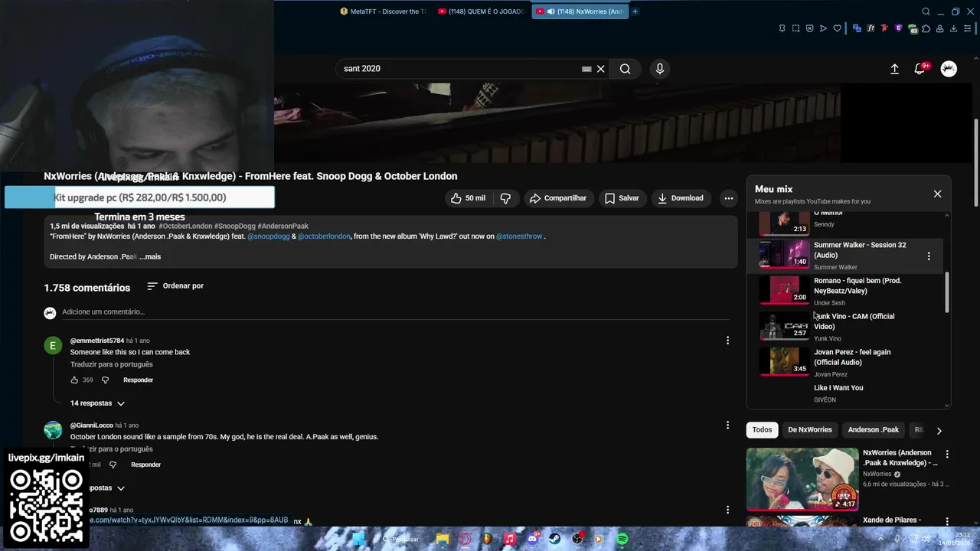
Task: Click the voice search microphone icon
Action: 660,69
